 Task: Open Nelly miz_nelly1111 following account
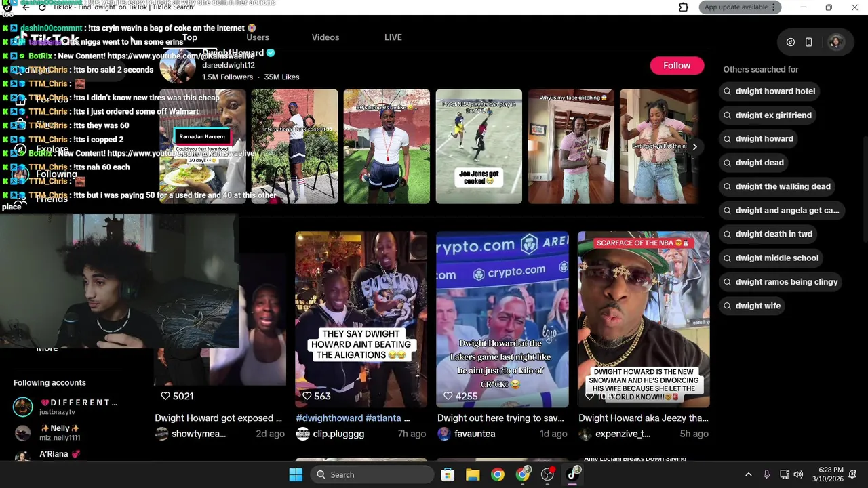coord(47,432)
